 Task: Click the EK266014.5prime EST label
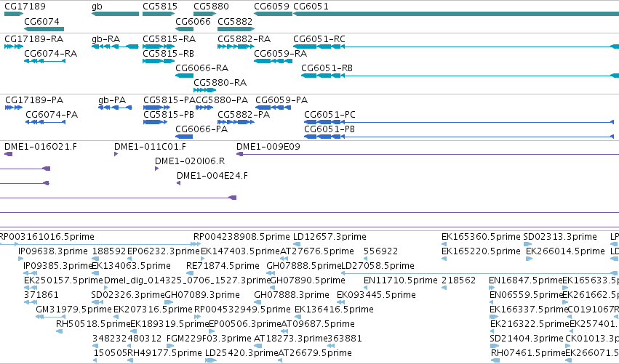coord(565,251)
